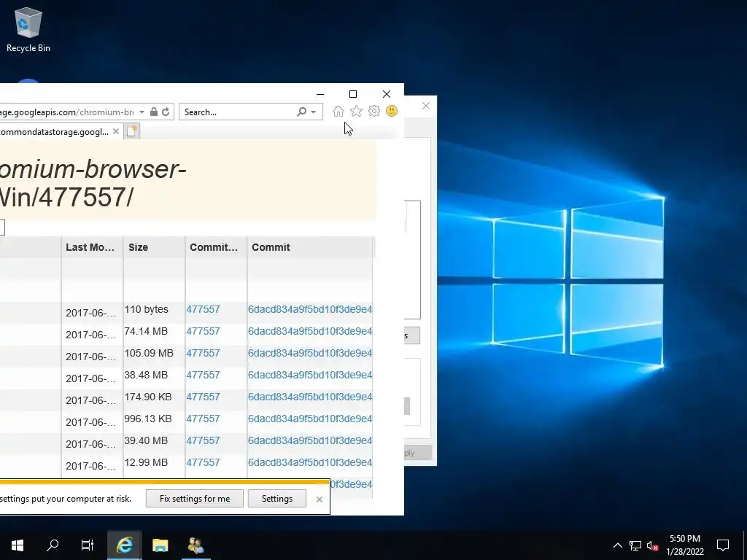
Task: Open Favorites star icon in IE
Action: pos(356,112)
